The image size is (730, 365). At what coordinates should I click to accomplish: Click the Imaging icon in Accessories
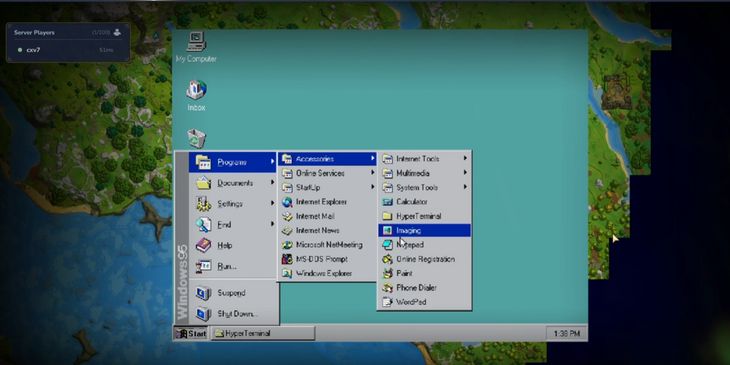(x=387, y=230)
